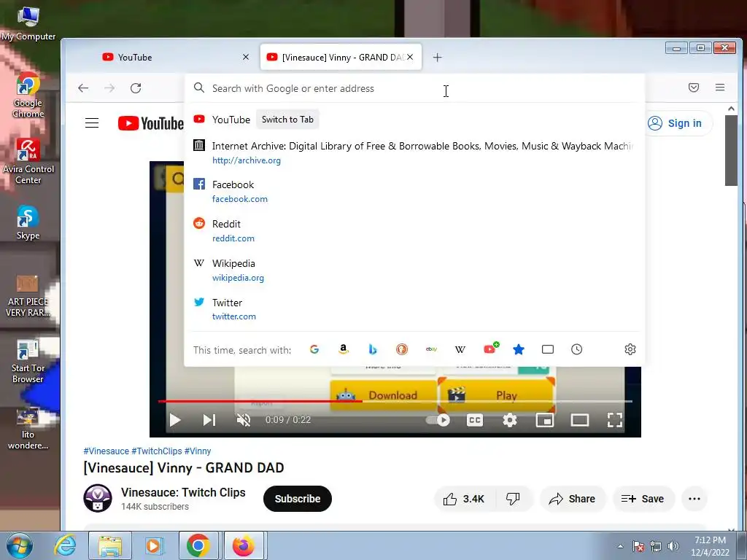This screenshot has height=560, width=747.
Task: Enter full screen video mode
Action: pos(614,420)
